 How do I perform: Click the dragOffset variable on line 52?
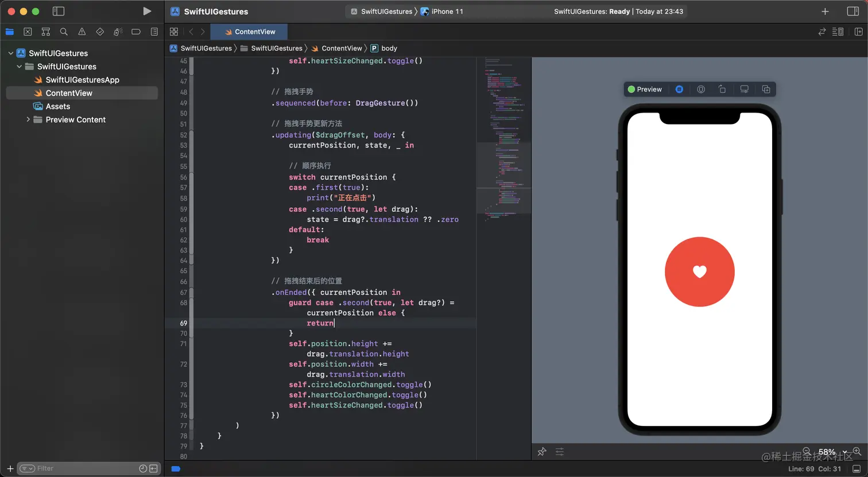pos(340,135)
